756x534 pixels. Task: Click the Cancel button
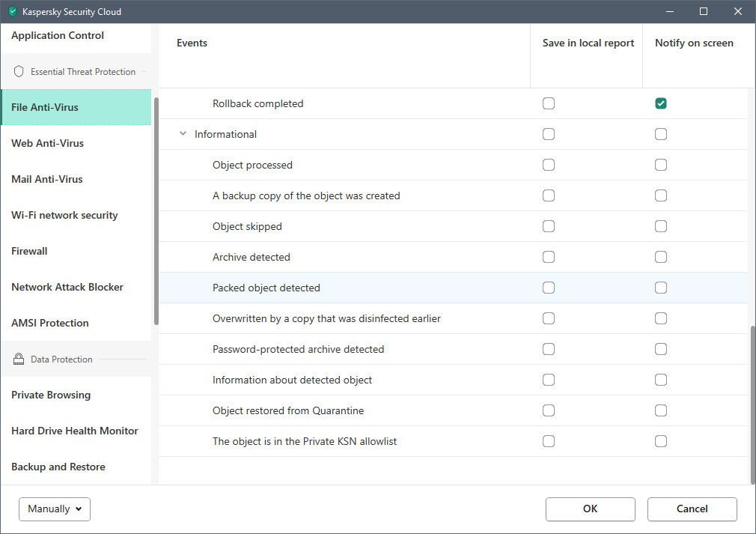pos(692,509)
